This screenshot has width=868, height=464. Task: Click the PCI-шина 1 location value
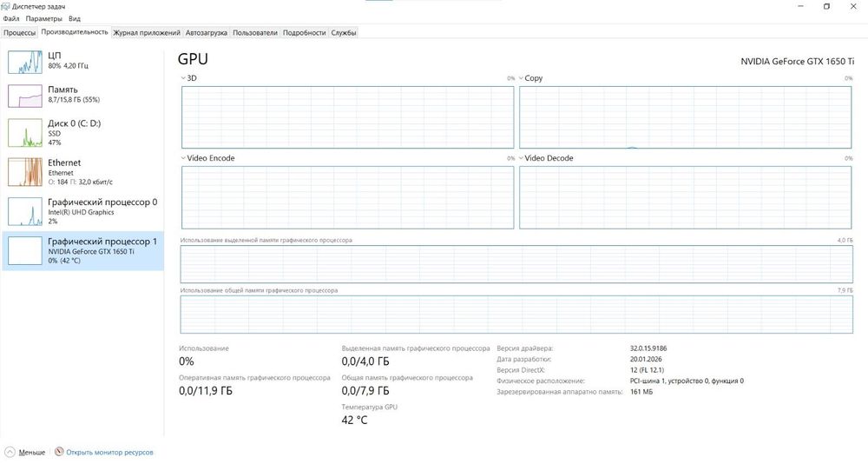(x=687, y=381)
